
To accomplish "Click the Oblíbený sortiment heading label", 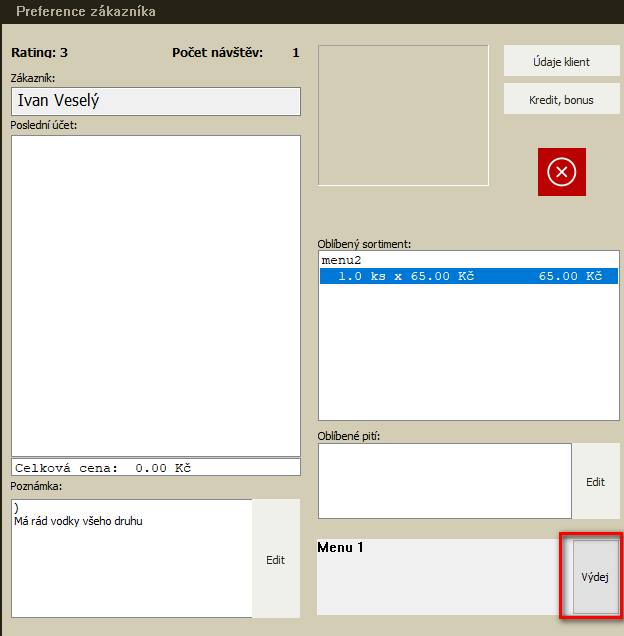I will (x=364, y=244).
